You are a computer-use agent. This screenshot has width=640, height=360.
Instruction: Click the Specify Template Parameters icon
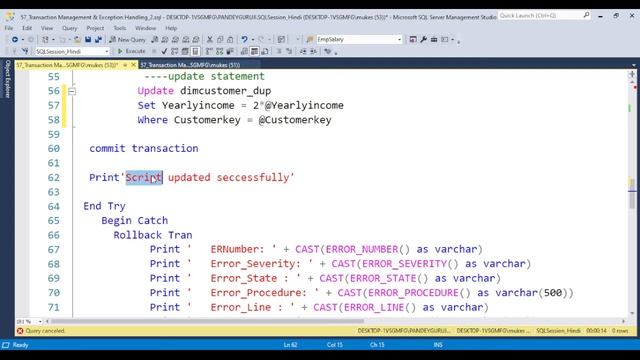327,51
